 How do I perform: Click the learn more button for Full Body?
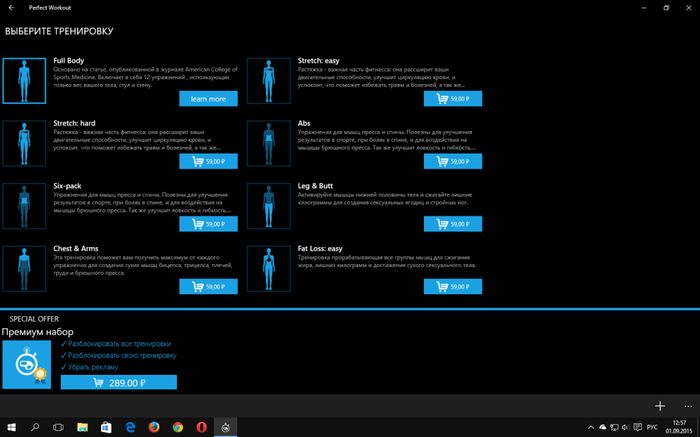[208, 99]
